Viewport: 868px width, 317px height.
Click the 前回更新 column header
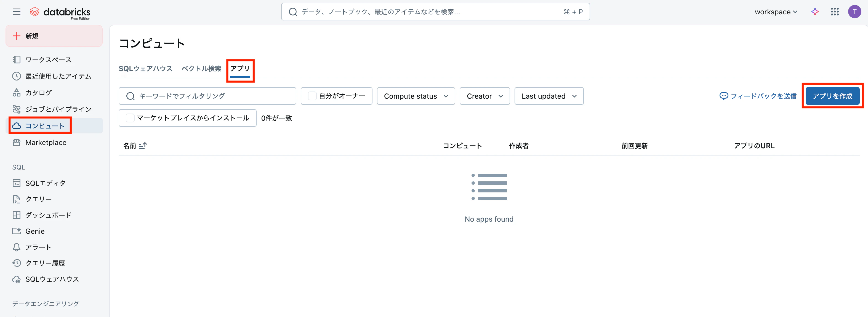coord(635,146)
